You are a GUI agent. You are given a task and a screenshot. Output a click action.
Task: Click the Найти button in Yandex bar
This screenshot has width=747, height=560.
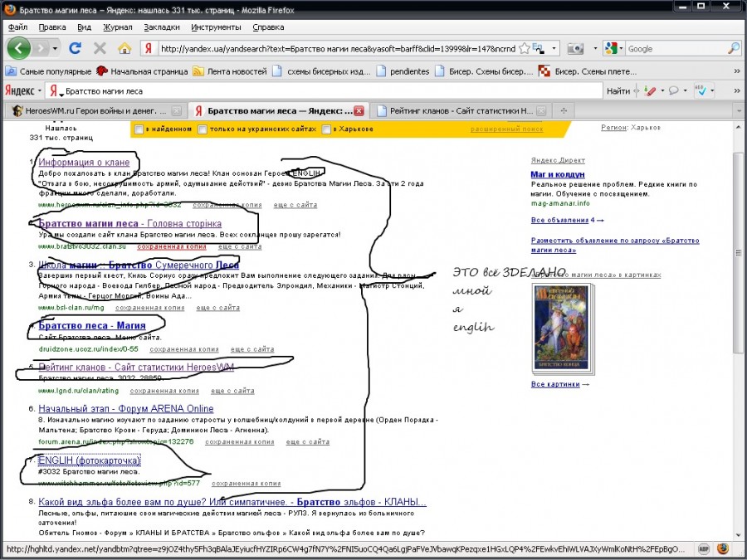tap(618, 91)
